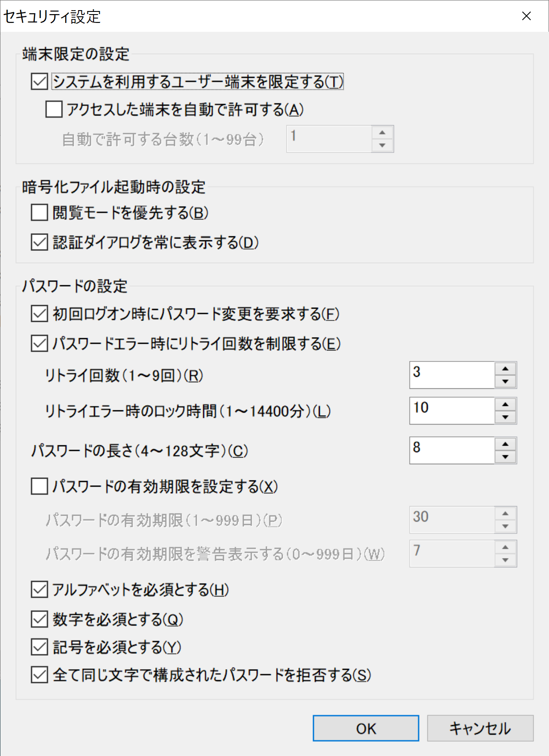Image resolution: width=549 pixels, height=756 pixels.
Task: Click OK to apply security settings
Action: [366, 728]
